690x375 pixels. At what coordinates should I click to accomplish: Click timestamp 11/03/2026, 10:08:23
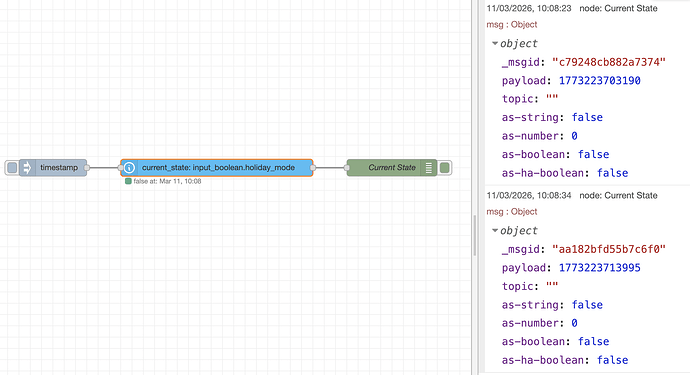tap(529, 8)
